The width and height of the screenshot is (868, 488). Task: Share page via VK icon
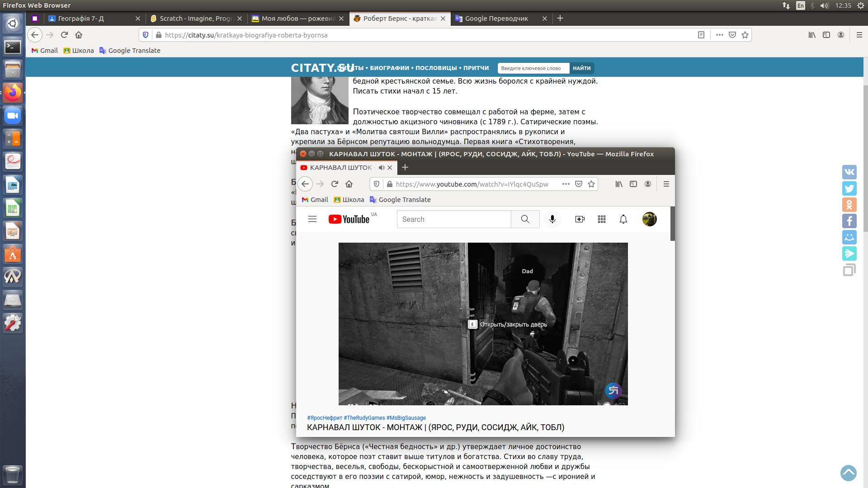849,172
